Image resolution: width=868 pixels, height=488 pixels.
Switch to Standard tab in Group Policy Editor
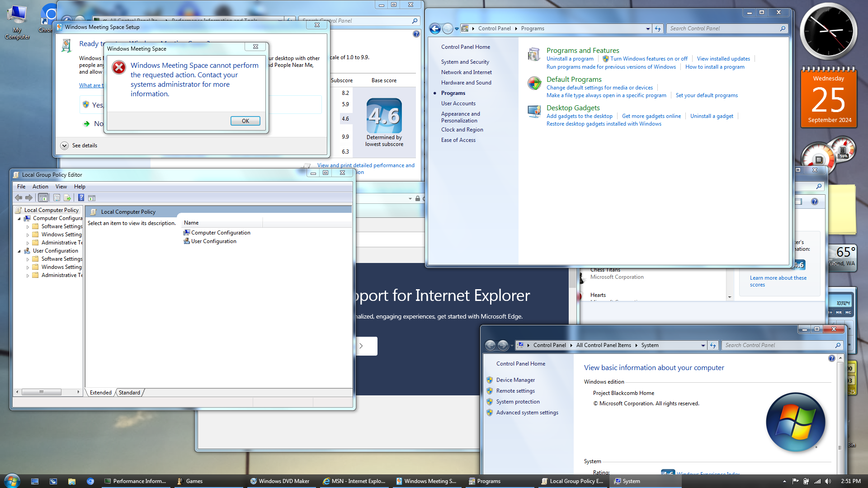[129, 393]
